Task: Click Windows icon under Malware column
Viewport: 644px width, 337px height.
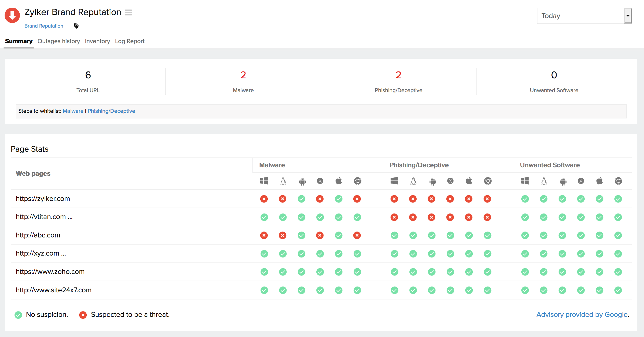Action: tap(264, 181)
